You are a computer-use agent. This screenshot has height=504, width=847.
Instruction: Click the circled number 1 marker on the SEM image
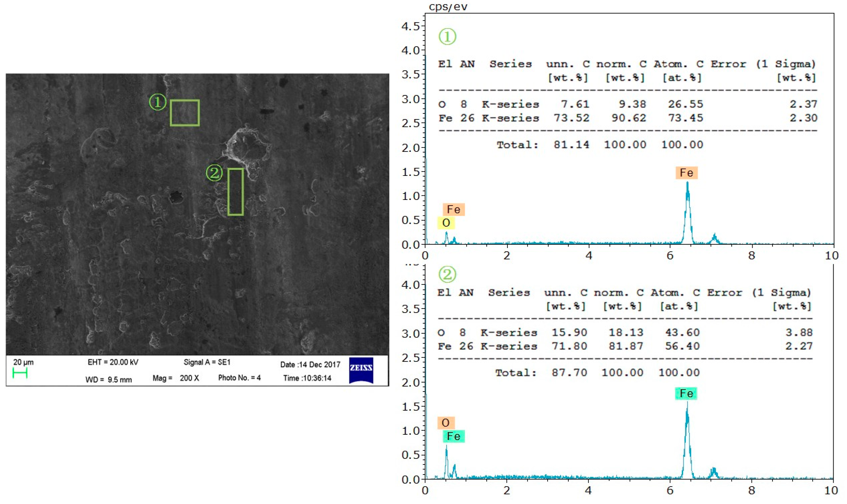point(158,102)
